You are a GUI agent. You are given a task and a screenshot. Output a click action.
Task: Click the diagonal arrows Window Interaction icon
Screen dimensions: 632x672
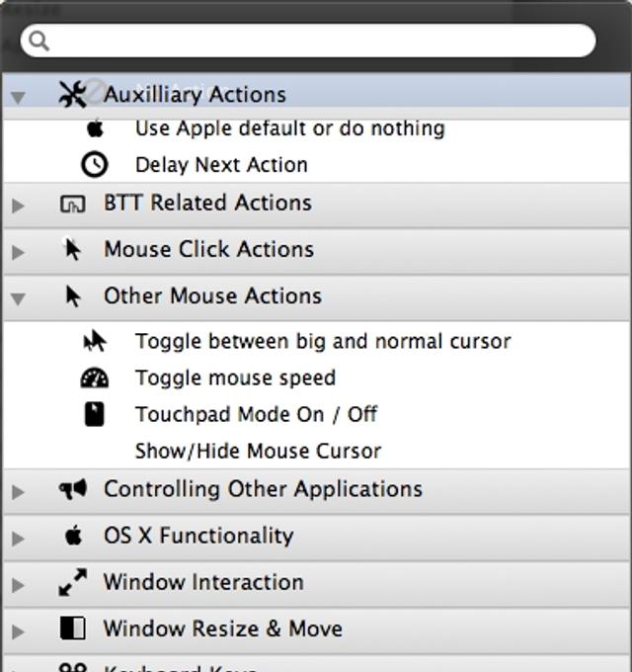tap(73, 582)
